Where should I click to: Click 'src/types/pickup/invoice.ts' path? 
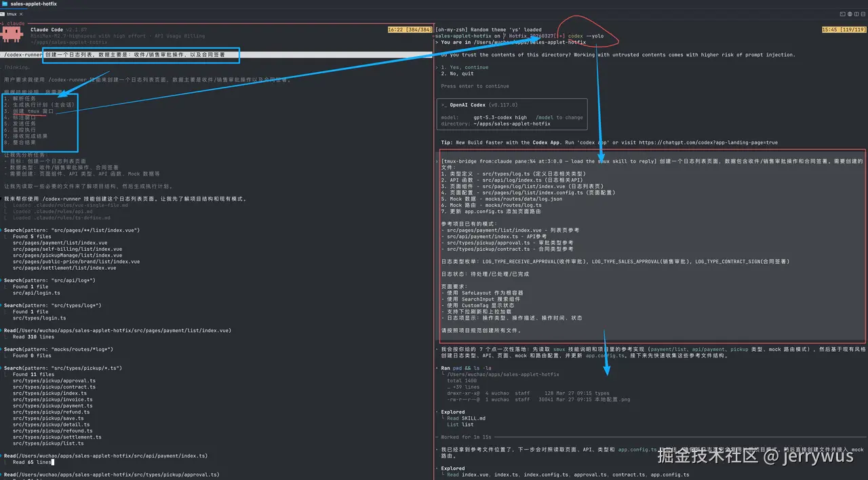(x=53, y=399)
